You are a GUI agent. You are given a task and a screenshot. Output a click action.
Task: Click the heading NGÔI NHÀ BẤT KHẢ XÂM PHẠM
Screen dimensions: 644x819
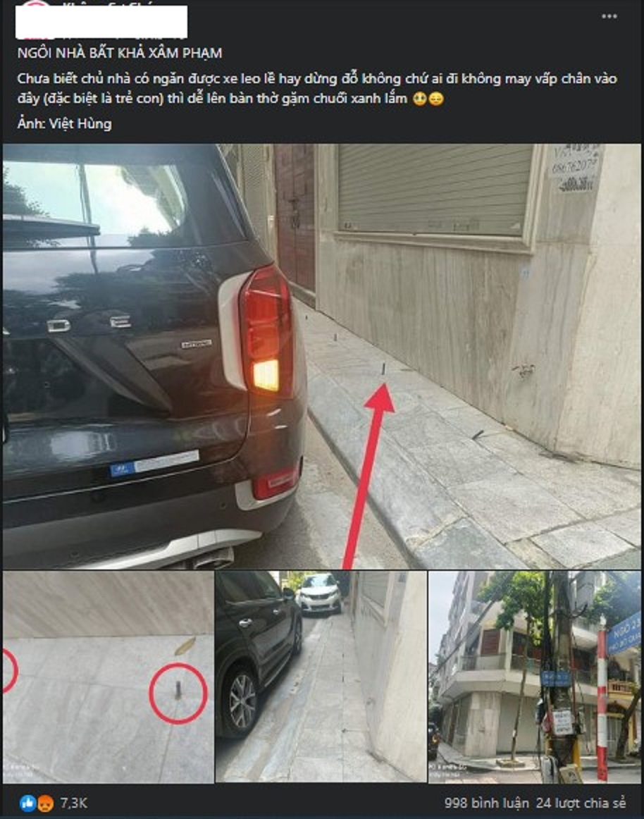click(x=120, y=53)
